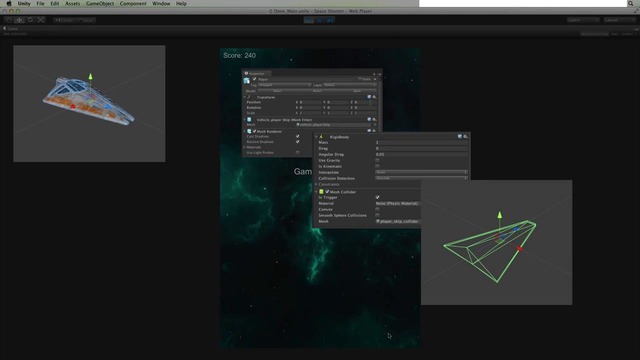The image size is (640, 360).
Task: Open the Layers dropdown in the toolbar
Action: 583,20
